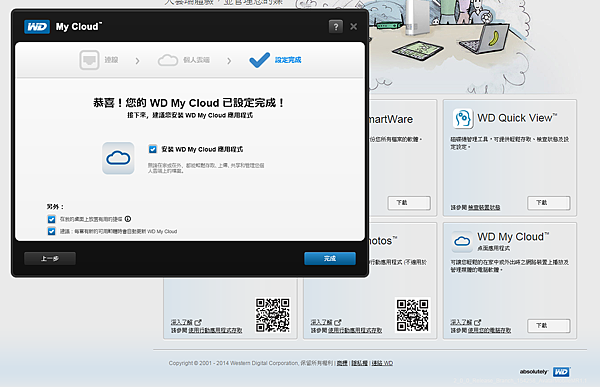
Task: Open the 商標 footer link
Action: [x=342, y=363]
